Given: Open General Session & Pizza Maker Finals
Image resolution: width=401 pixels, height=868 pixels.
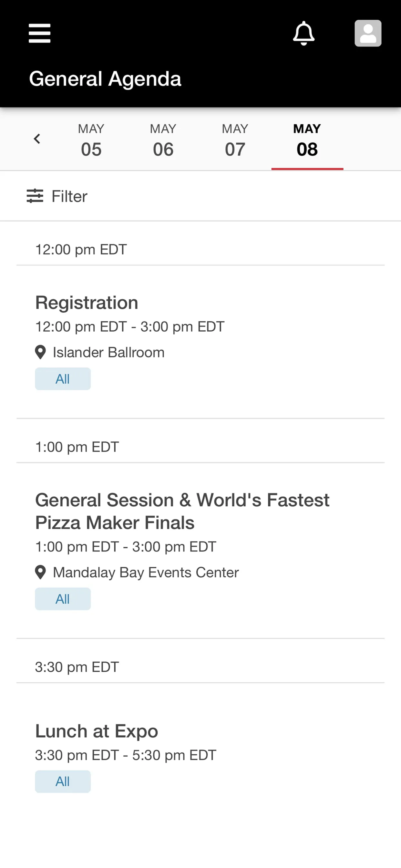Looking at the screenshot, I should pos(182,511).
